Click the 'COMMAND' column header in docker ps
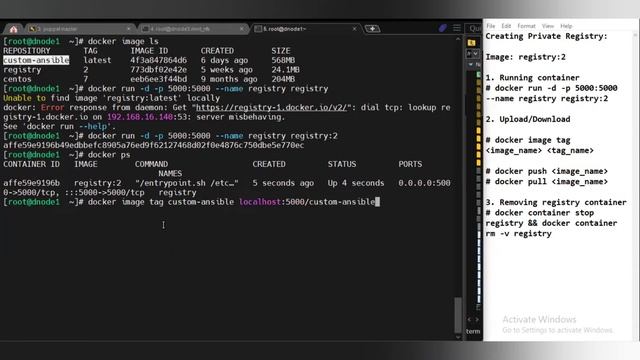This screenshot has width=640, height=360. [x=151, y=164]
